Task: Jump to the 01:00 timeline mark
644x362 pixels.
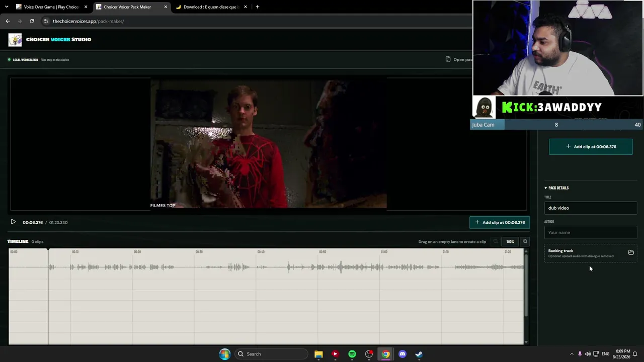Action: coord(384,251)
